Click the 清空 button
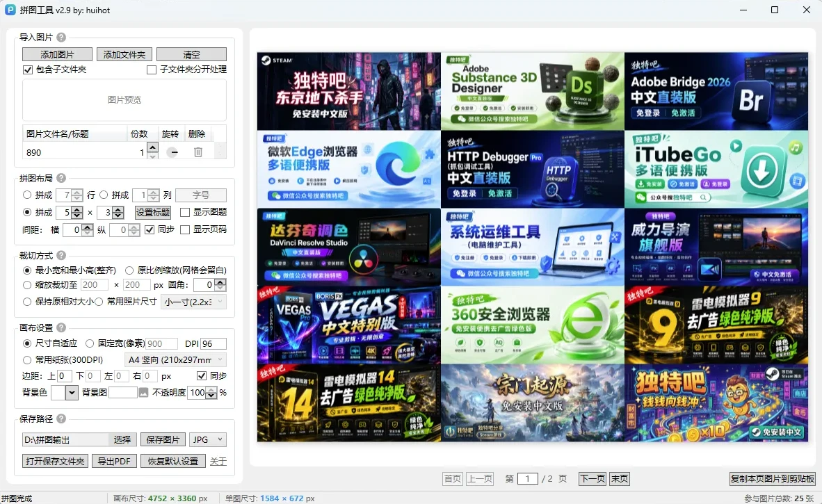Image resolution: width=822 pixels, height=504 pixels. coord(191,54)
